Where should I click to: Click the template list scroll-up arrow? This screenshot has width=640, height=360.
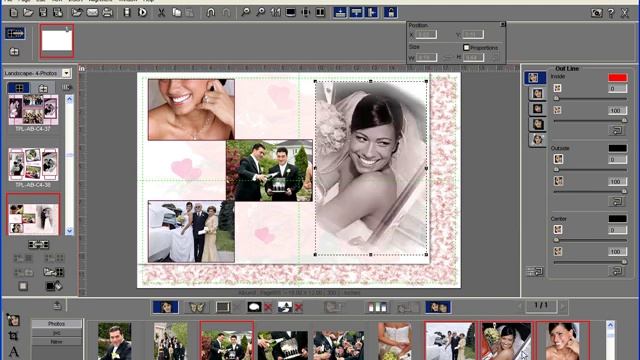(x=69, y=99)
